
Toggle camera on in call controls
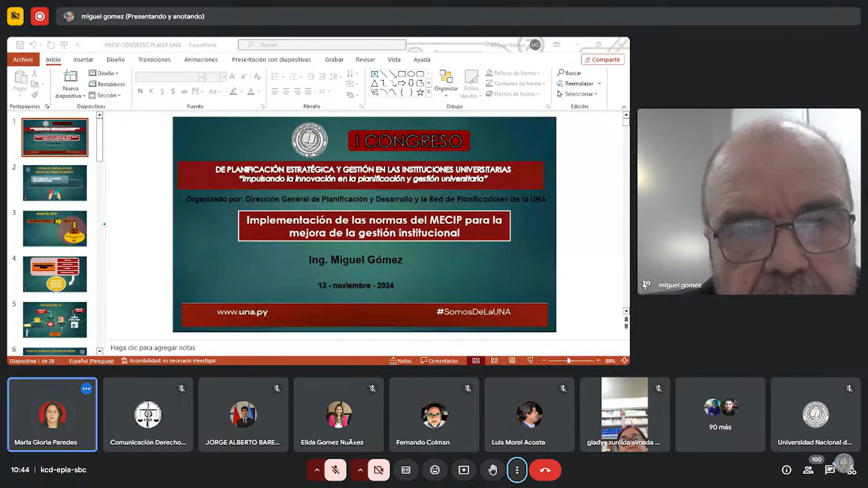[x=379, y=470]
